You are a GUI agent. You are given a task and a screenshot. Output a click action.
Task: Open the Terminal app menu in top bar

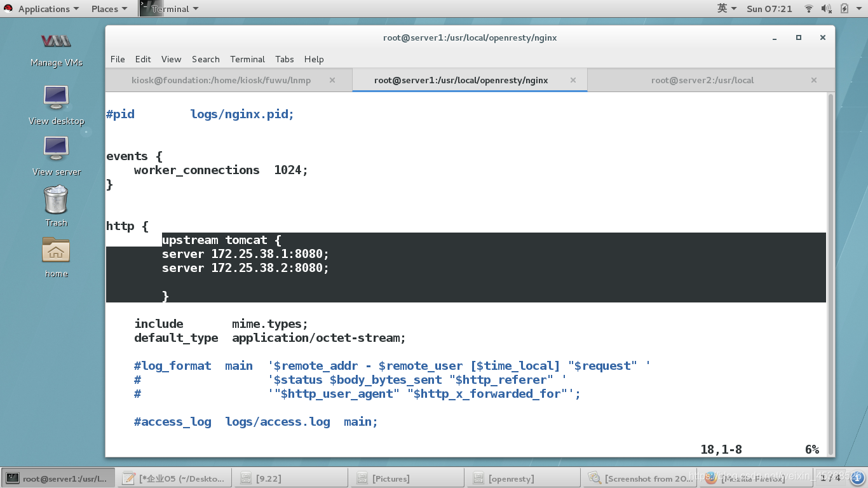[169, 9]
